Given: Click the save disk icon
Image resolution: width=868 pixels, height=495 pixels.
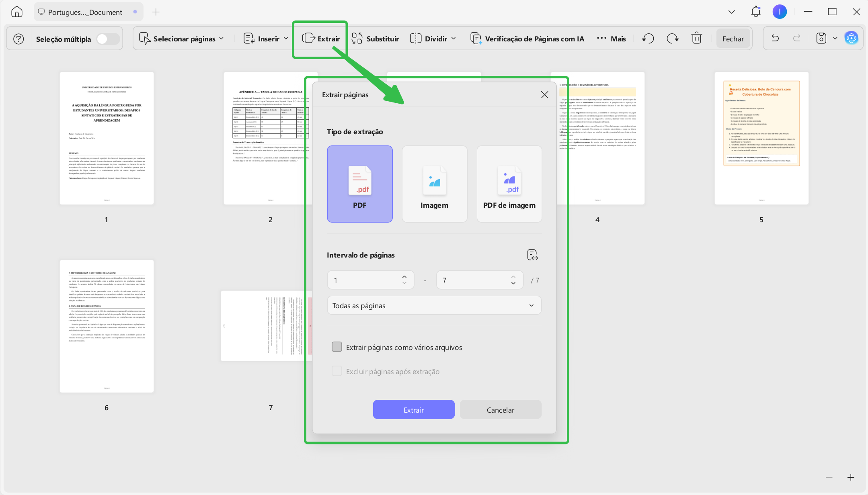Looking at the screenshot, I should [x=821, y=38].
